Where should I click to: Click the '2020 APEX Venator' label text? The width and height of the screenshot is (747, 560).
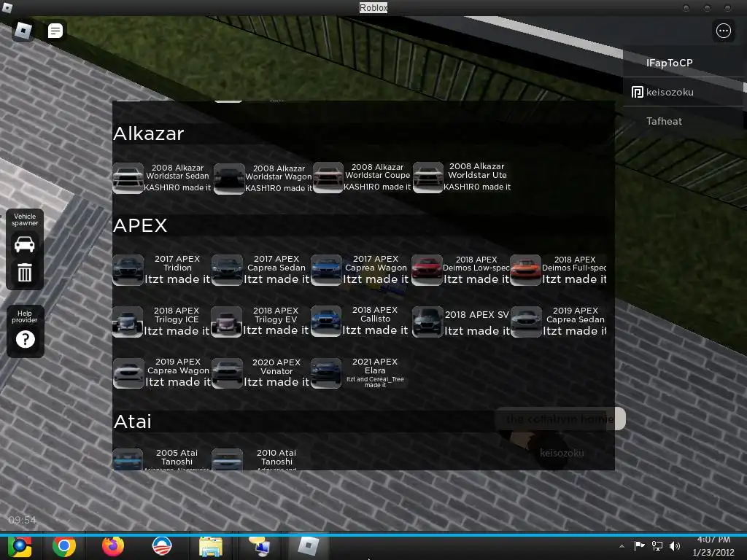(276, 367)
